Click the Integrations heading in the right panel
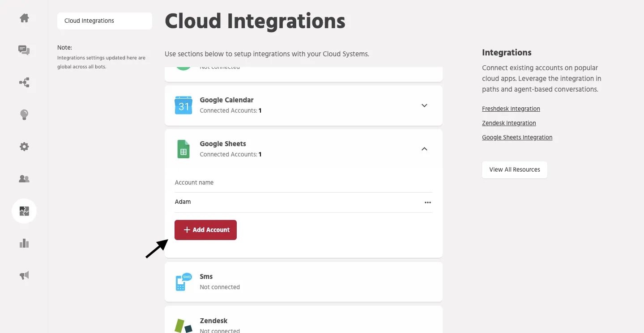 pos(507,53)
